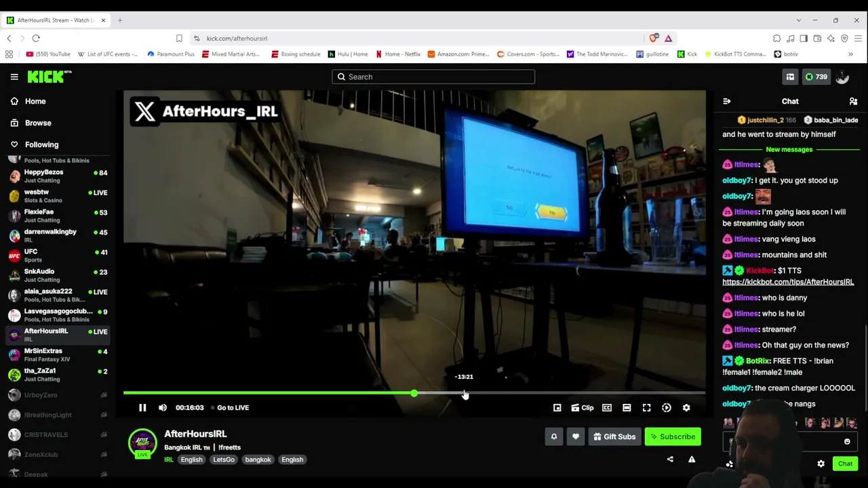Open the kickbot.com tips link in chat
The image size is (868, 488).
pos(788,282)
